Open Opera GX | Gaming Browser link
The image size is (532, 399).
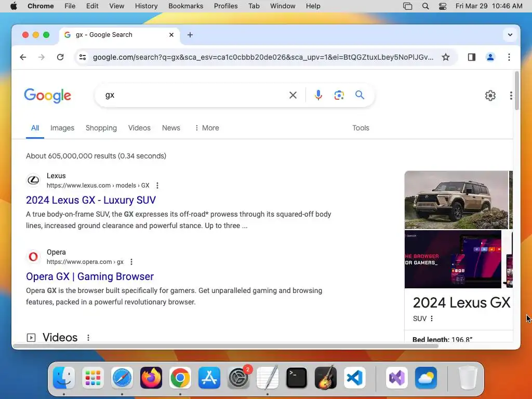90,276
